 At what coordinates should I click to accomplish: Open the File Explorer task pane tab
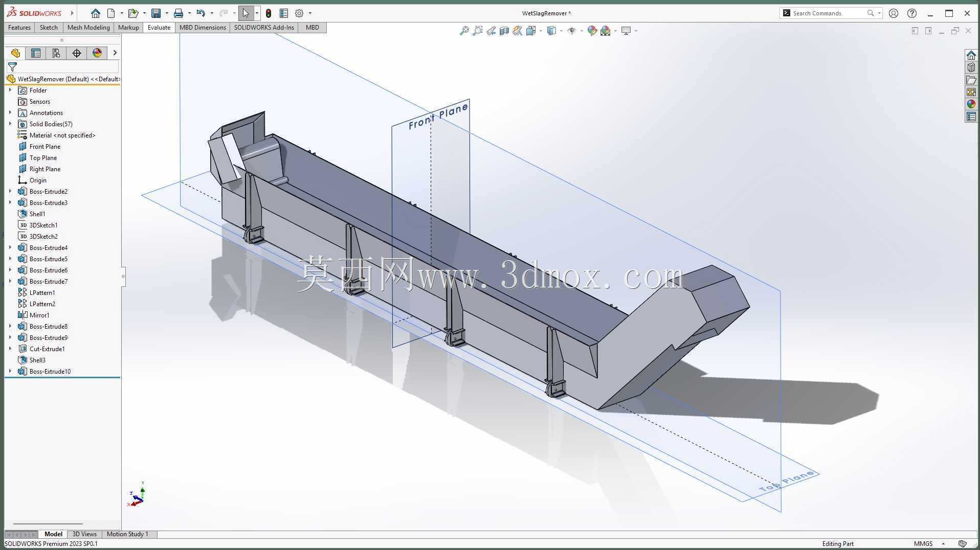click(971, 80)
